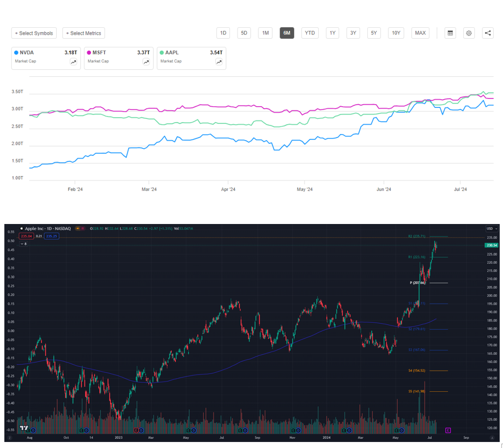Click the MSFT card trend arrow icon
The height and width of the screenshot is (448, 503).
[146, 62]
